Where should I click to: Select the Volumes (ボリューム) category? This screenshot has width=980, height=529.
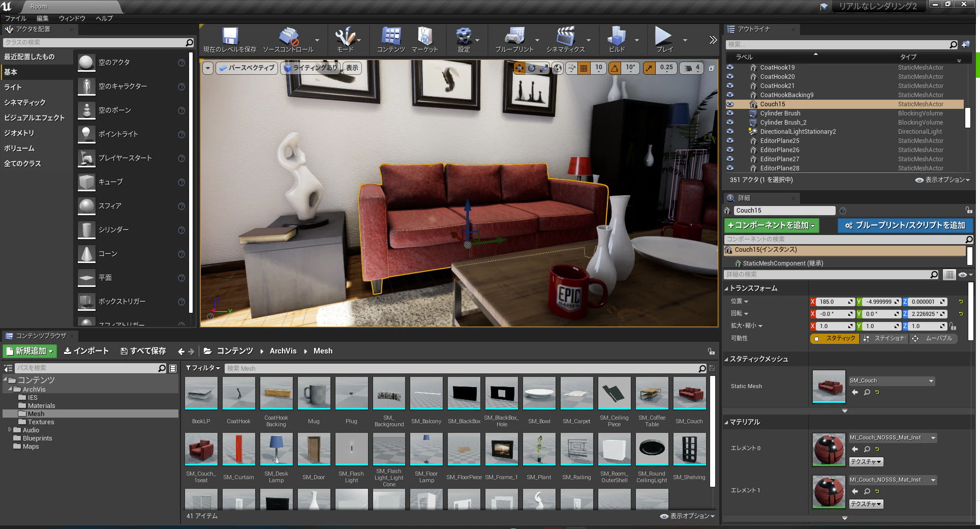tap(37, 149)
